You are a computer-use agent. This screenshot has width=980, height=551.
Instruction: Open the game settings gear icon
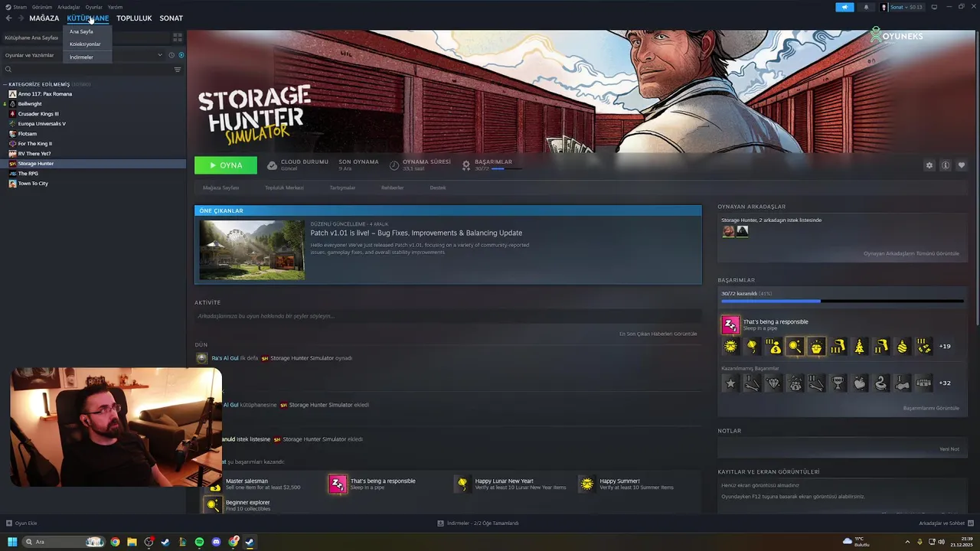(929, 165)
